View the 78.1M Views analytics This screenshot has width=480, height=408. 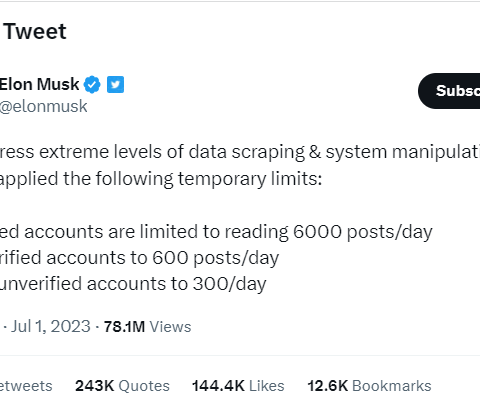(x=147, y=327)
